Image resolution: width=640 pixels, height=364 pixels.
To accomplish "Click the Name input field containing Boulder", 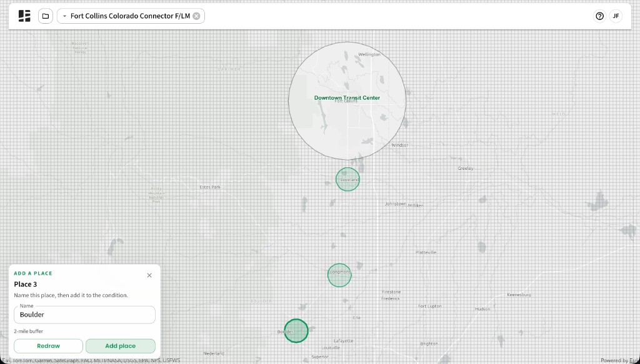I will [84, 315].
